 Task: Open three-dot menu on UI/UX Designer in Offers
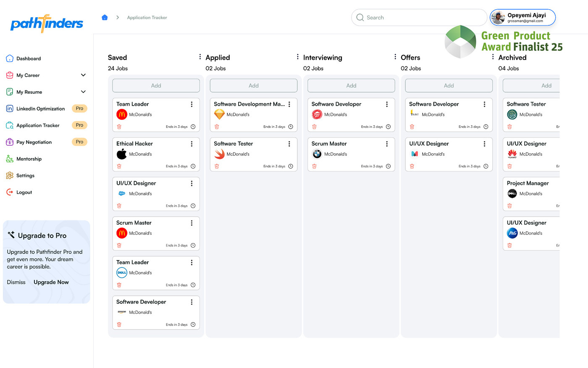click(484, 144)
